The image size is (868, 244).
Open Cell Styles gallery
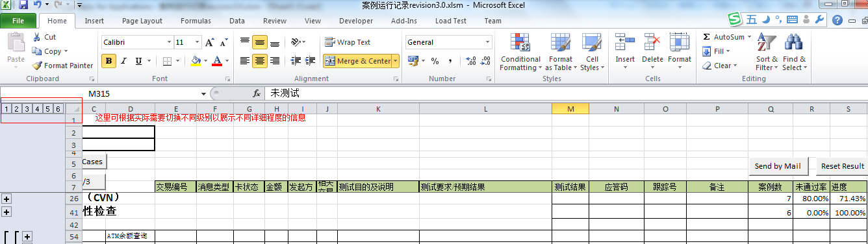pyautogui.click(x=592, y=52)
